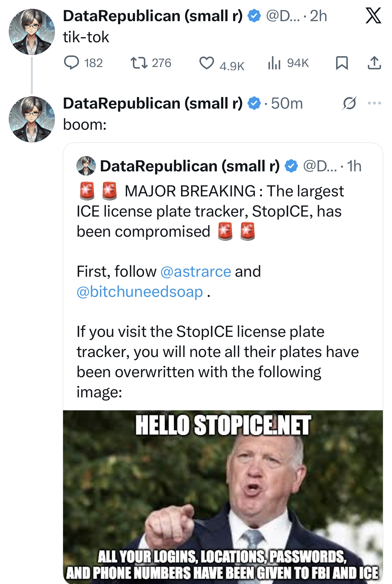This screenshot has height=584, width=392.
Task: View analytics showing 94K views
Action: (x=274, y=63)
